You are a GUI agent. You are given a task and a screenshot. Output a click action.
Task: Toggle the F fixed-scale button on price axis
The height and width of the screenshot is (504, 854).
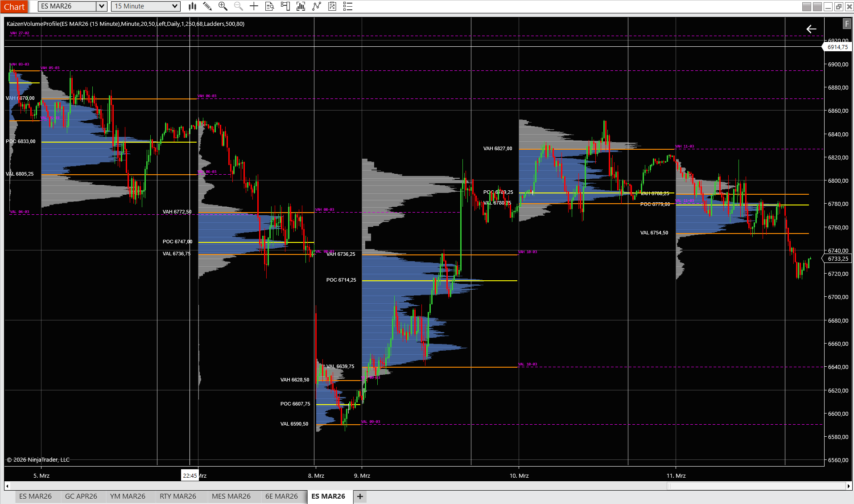(846, 24)
